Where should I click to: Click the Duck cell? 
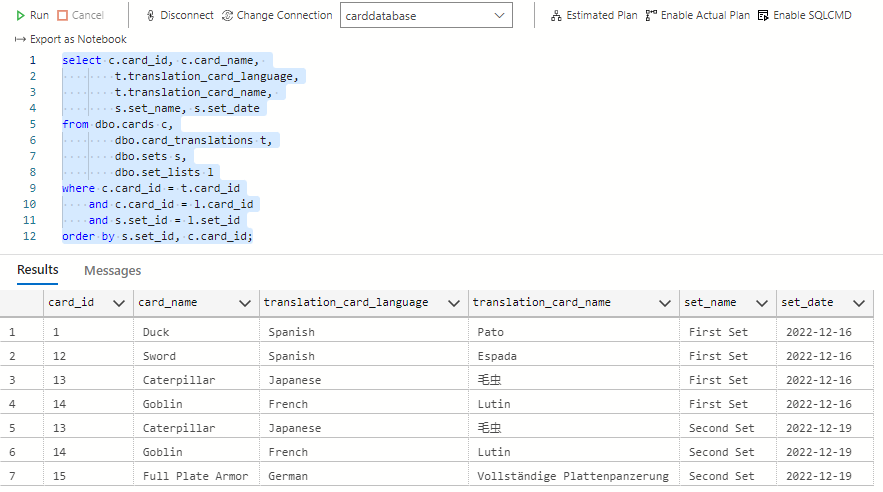click(197, 332)
